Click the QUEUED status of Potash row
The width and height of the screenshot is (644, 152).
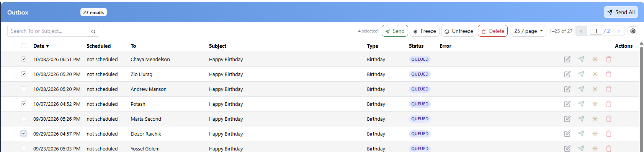[x=420, y=104]
